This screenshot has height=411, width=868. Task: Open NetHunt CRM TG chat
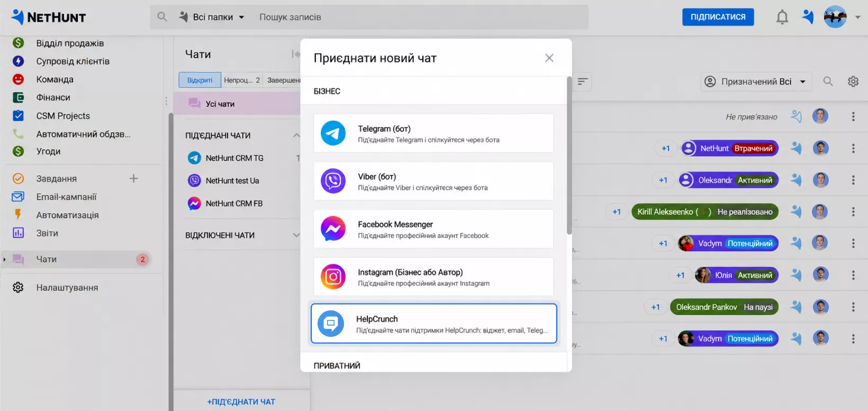(234, 158)
